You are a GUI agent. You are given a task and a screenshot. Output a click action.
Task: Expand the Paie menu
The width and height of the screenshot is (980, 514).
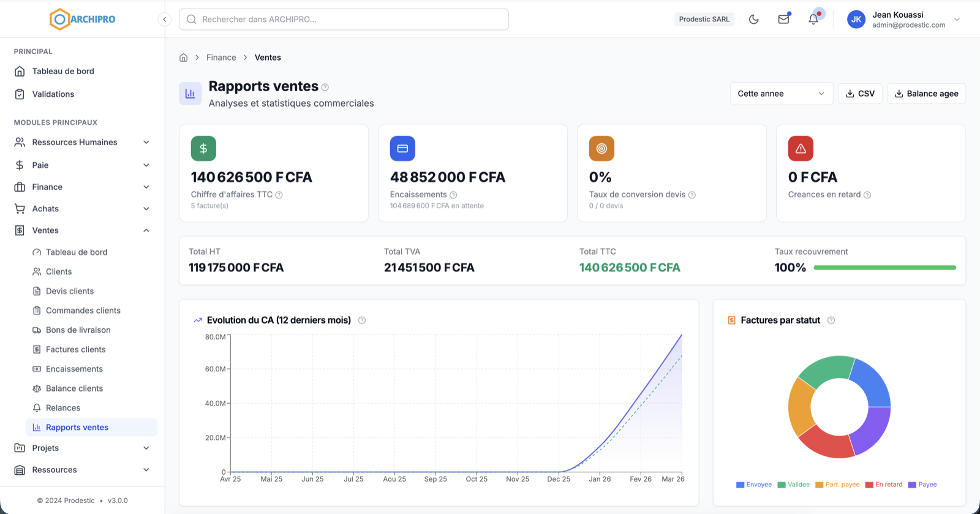point(82,165)
